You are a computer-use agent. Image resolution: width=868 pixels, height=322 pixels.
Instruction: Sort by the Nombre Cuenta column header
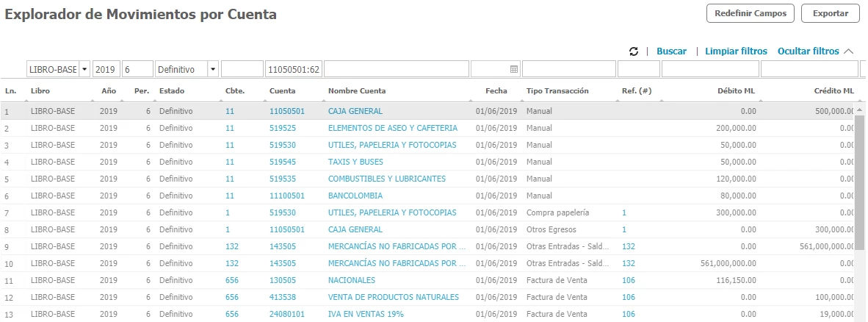click(x=357, y=91)
